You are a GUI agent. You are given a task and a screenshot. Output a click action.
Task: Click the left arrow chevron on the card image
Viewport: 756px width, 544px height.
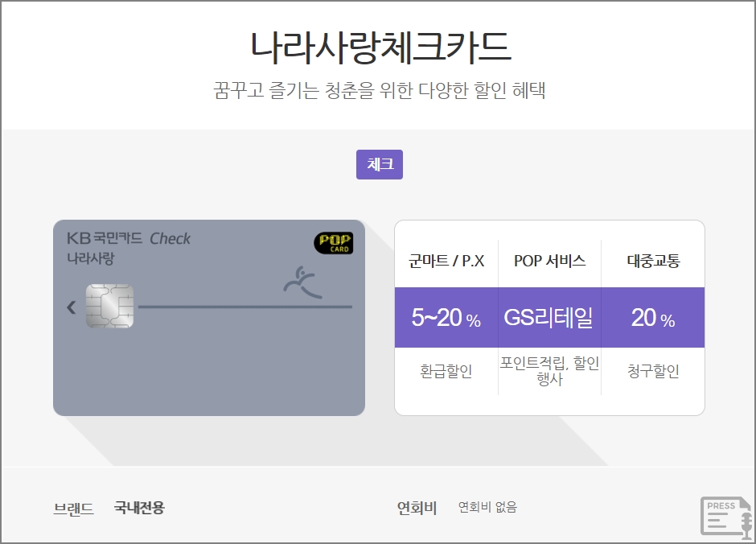tap(72, 307)
